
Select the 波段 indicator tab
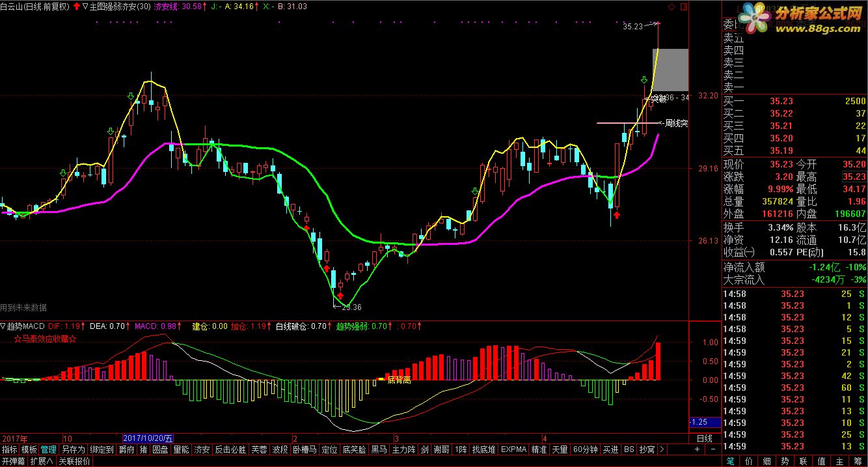280,449
